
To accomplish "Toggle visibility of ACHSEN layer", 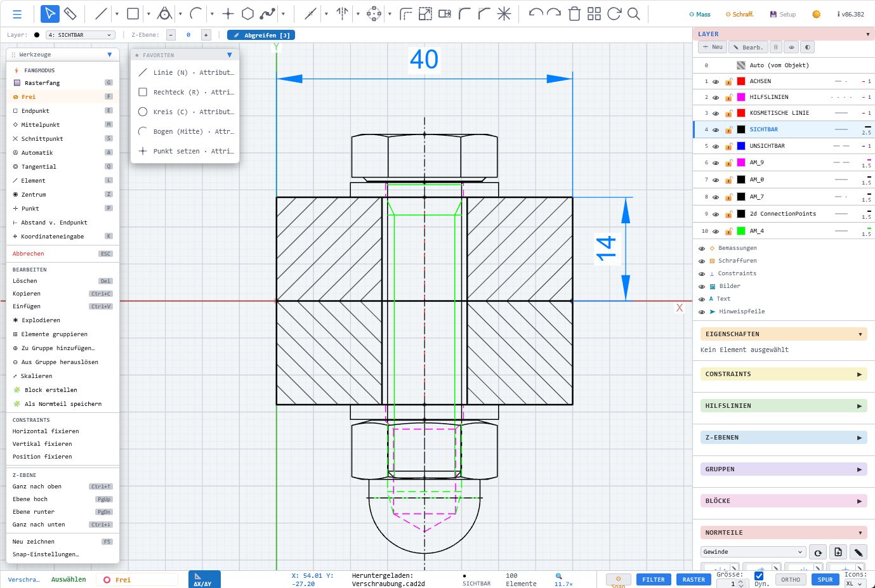I will [716, 82].
